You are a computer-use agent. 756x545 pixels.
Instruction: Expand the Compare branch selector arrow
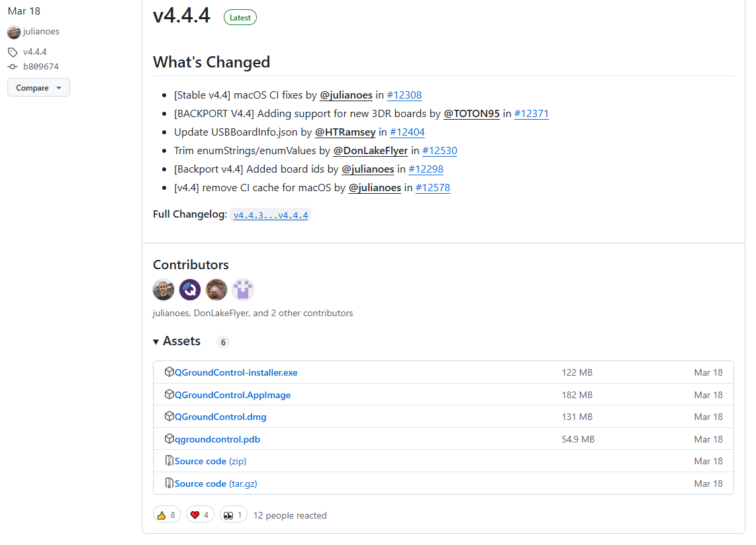(x=59, y=87)
